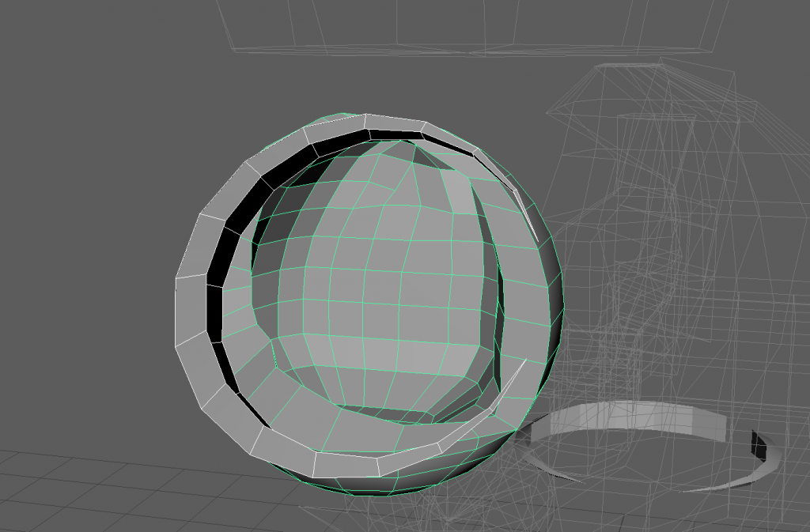Screen dimensions: 810x532
Task: Click the small black face beside the curved band
Action: [759, 444]
